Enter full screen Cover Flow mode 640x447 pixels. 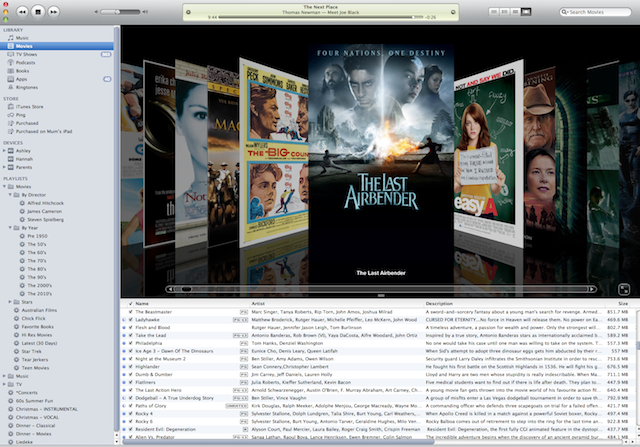pyautogui.click(x=624, y=289)
